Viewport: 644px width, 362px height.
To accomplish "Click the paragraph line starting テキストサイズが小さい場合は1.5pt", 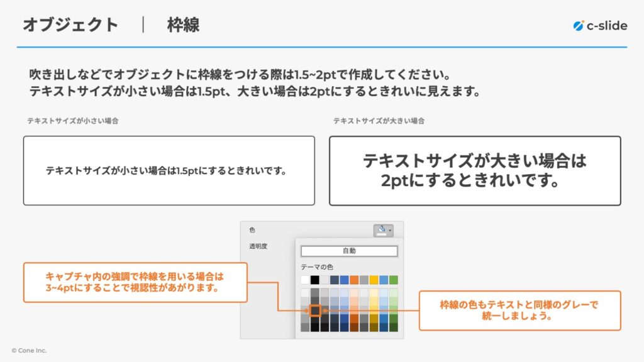I will tap(255, 91).
